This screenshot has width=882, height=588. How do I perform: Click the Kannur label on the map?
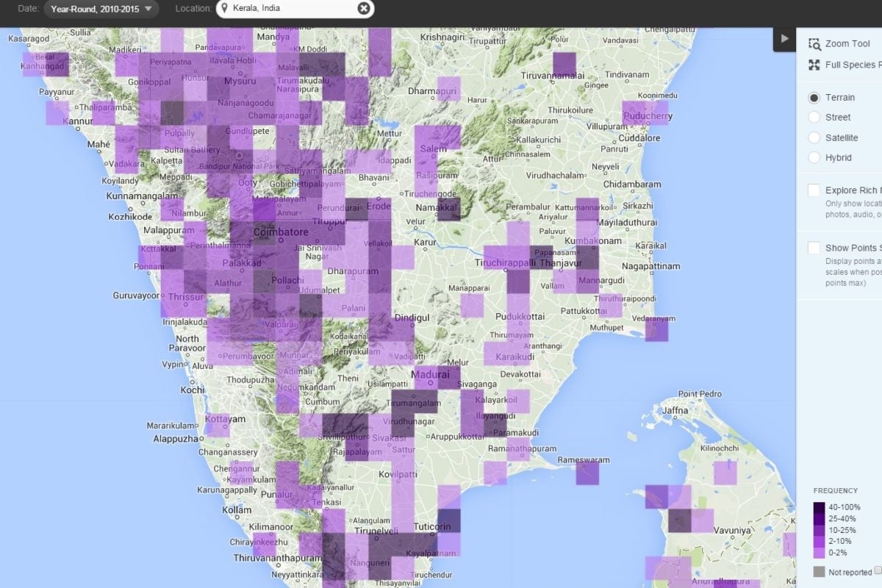pos(76,121)
